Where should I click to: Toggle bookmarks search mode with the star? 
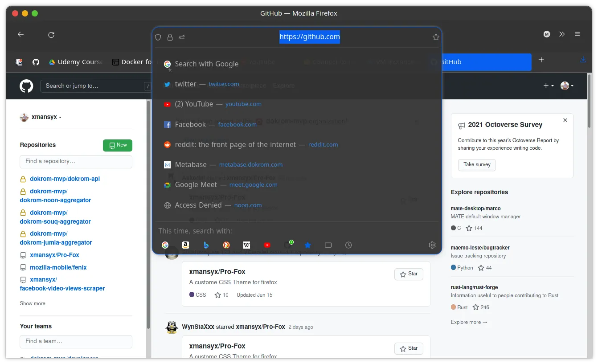point(307,245)
